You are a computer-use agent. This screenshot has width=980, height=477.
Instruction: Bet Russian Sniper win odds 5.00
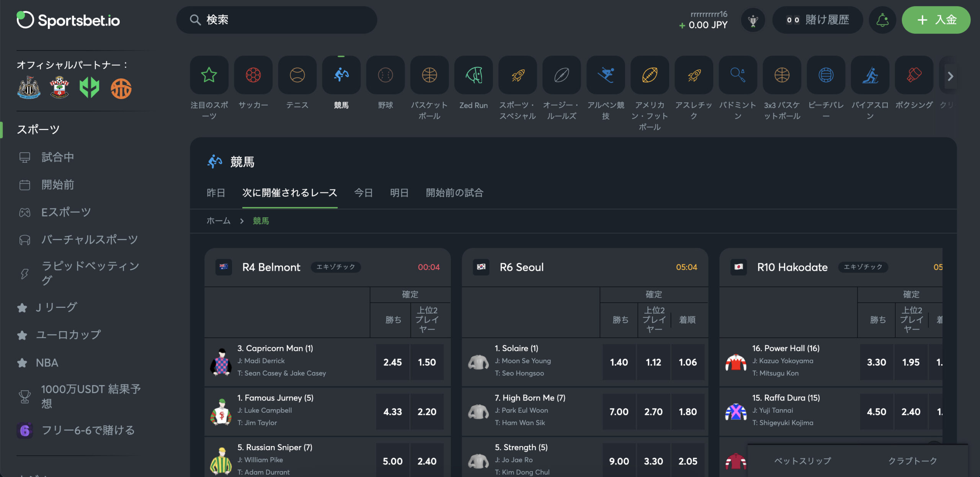393,461
